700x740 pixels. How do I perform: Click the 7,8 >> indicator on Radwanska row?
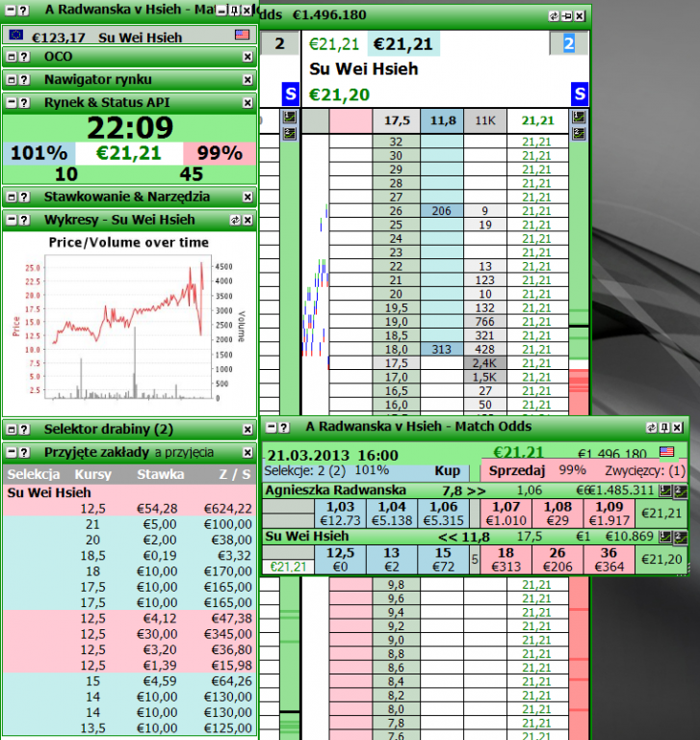[x=464, y=490]
